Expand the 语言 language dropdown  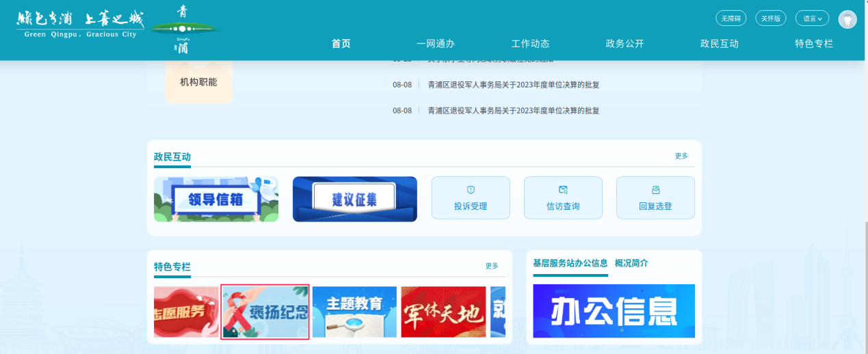pos(812,18)
